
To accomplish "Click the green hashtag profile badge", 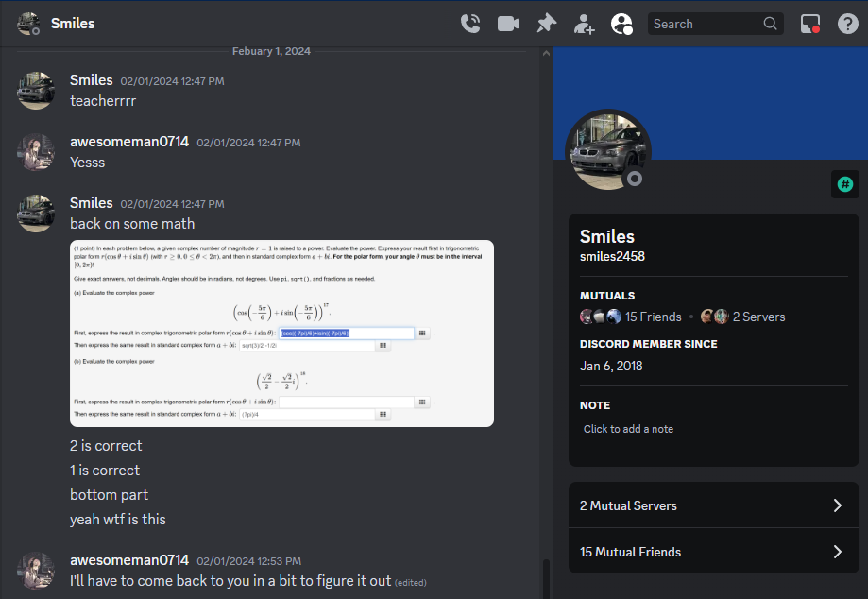I will [x=844, y=184].
